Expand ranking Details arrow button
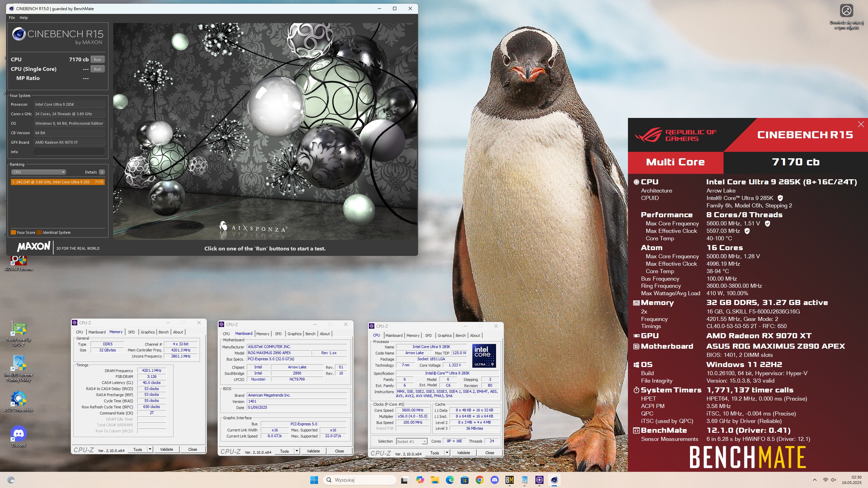868x488 pixels. coord(102,172)
